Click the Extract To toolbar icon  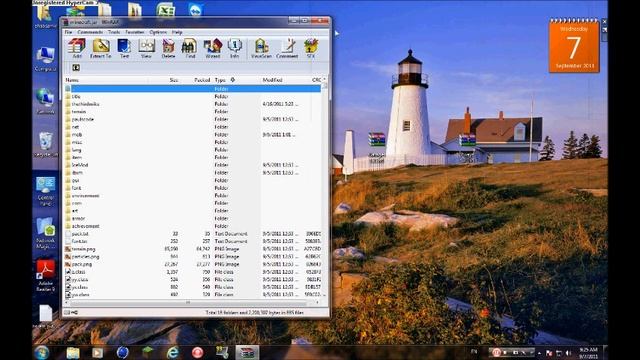pos(100,48)
